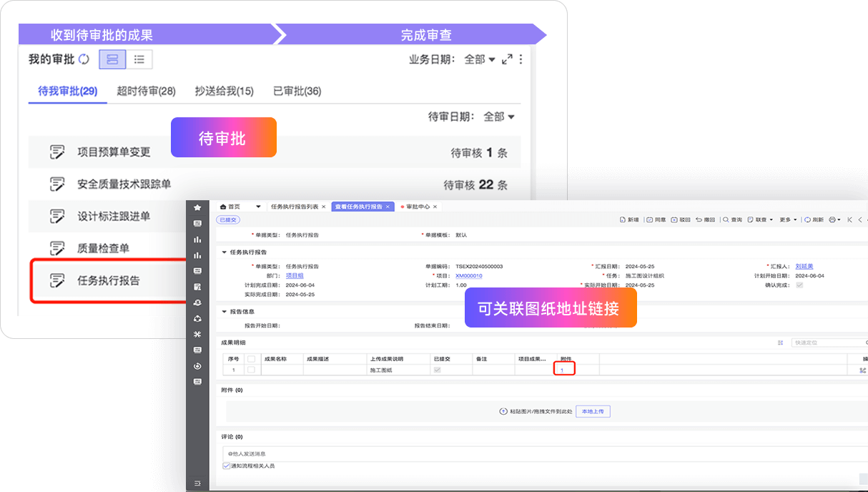Click the star favorites icon in sidebar
This screenshot has width=868, height=492.
[197, 207]
